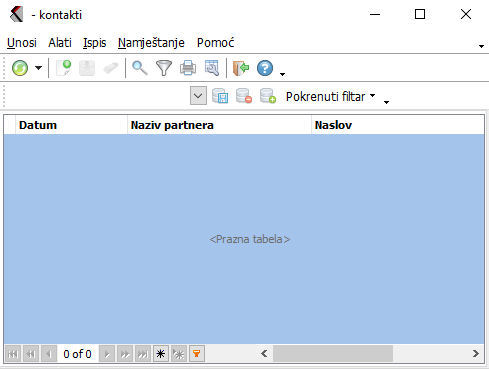Open the Namještanje menu
Viewport: 489px width, 369px height.
(151, 43)
